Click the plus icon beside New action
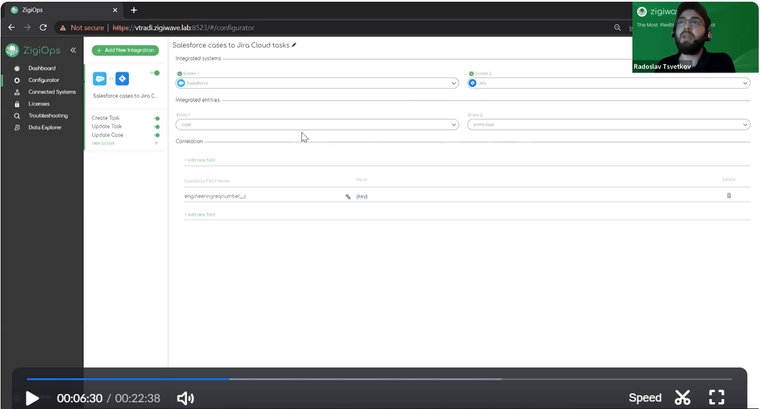The image size is (760, 409). pyautogui.click(x=156, y=143)
